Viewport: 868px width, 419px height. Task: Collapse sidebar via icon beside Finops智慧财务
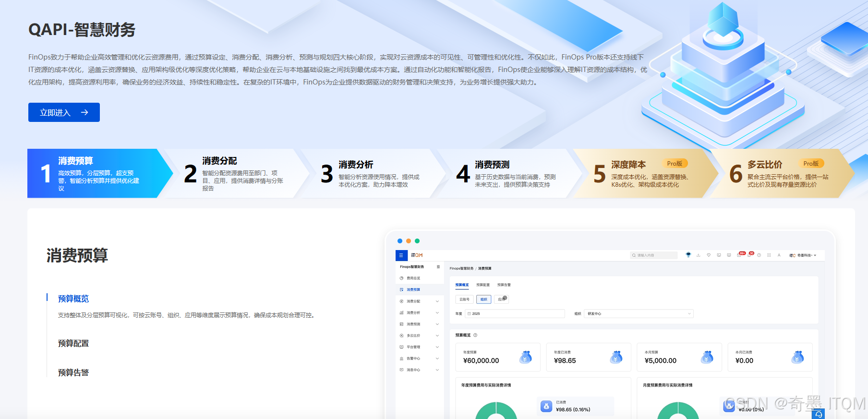pos(438,267)
